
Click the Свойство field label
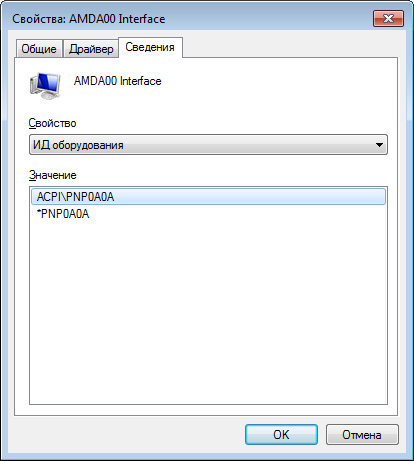[x=52, y=123]
